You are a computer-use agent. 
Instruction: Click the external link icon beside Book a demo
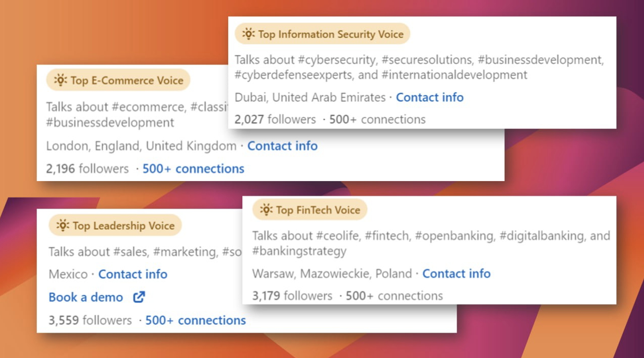tap(139, 297)
